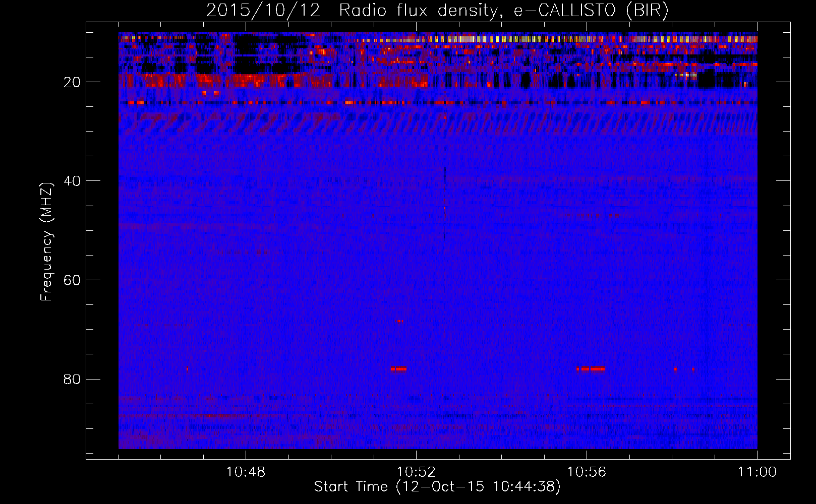The height and width of the screenshot is (504, 816).
Task: Click the small red mark near 68 MHz around 10:51
Action: coord(399,321)
